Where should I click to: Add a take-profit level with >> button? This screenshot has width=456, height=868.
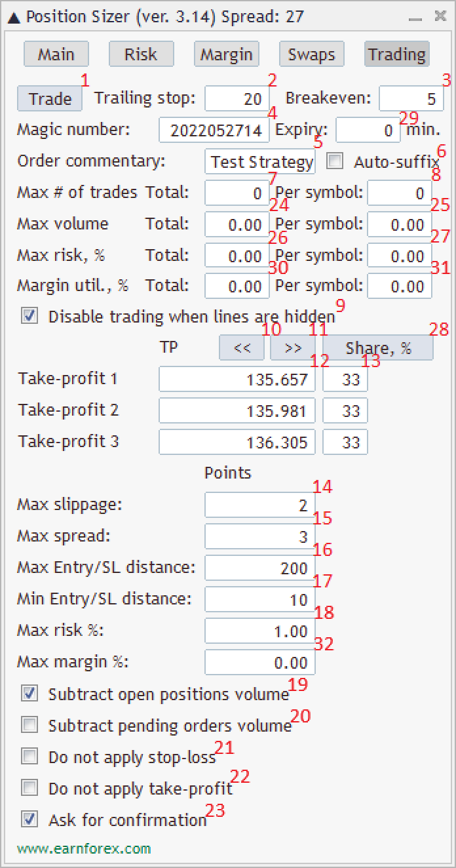[x=293, y=348]
